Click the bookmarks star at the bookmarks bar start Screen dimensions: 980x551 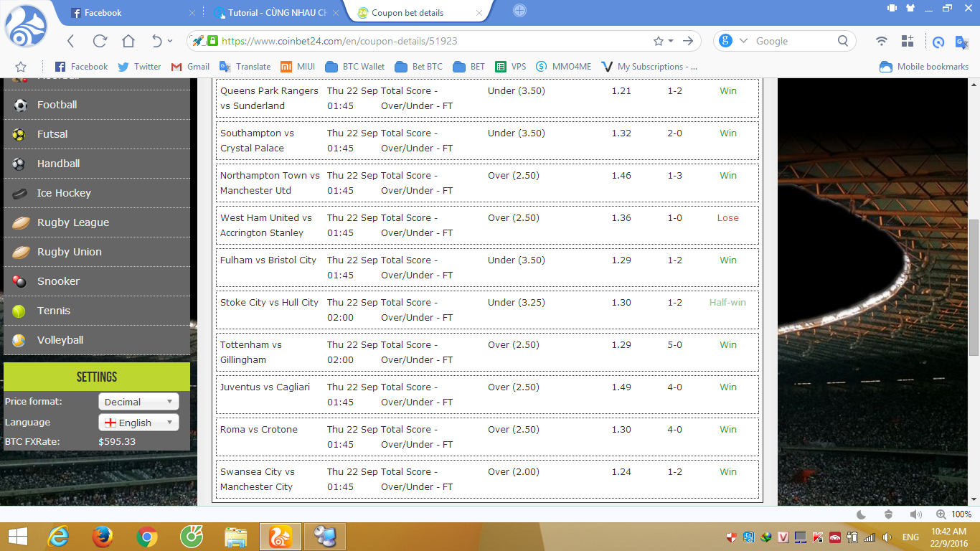pos(21,67)
